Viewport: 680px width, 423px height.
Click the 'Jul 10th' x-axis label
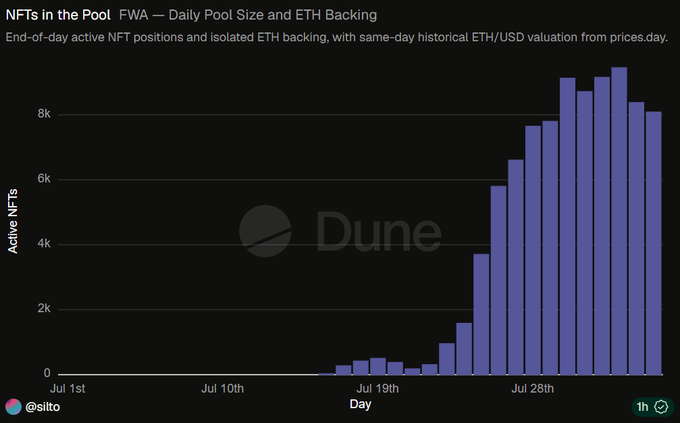pos(222,388)
